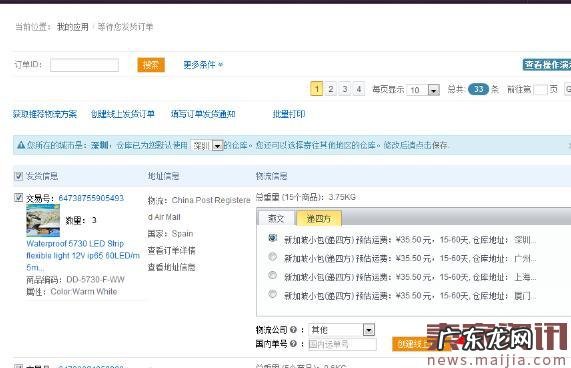Select 厦门 warehouse shipping radio option
The image size is (571, 368).
click(272, 294)
